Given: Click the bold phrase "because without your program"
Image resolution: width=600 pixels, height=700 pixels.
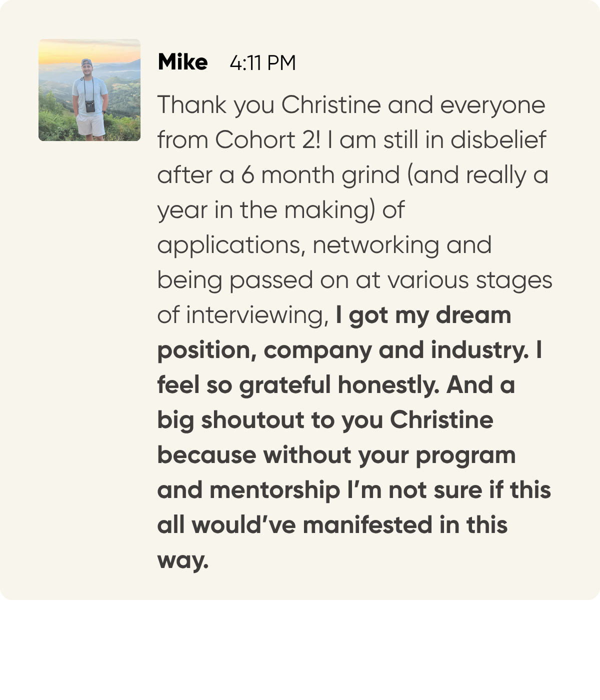Looking at the screenshot, I should (x=336, y=455).
